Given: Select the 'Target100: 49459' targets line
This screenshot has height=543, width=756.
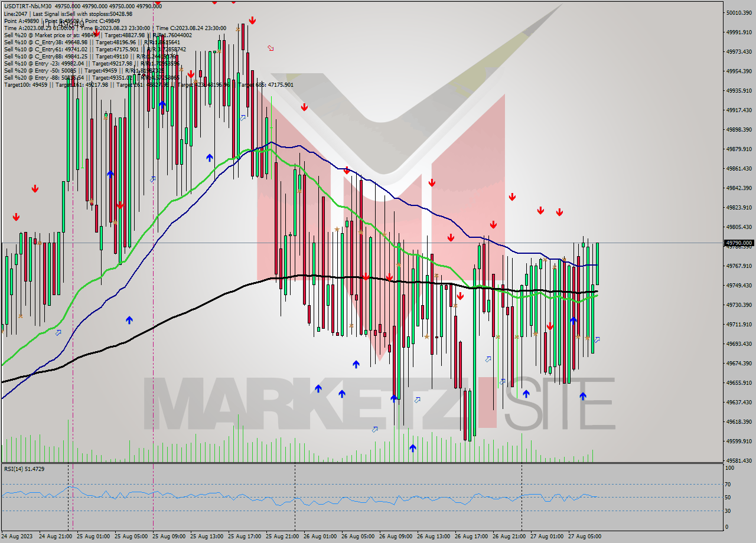Looking at the screenshot, I should tap(35, 84).
